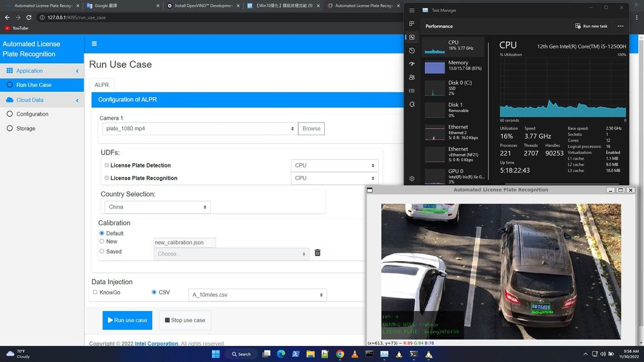Open Country Selection dropdown showing China
The width and height of the screenshot is (644, 362).
point(157,207)
